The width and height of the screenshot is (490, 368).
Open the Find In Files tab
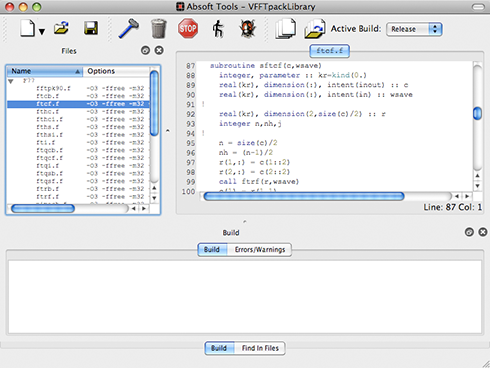point(260,348)
